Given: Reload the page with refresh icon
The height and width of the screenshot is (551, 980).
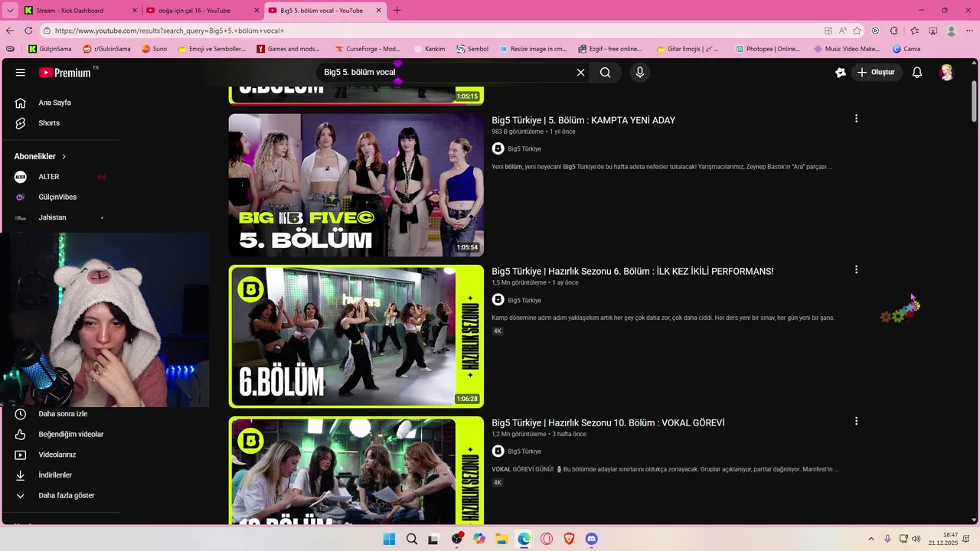Looking at the screenshot, I should 28,31.
